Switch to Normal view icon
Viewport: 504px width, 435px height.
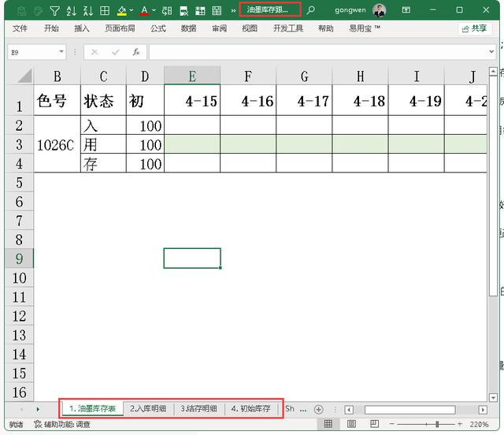coord(328,424)
